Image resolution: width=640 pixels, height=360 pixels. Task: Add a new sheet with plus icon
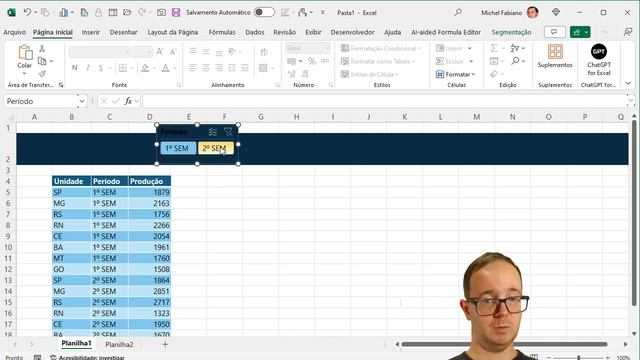[x=165, y=344]
